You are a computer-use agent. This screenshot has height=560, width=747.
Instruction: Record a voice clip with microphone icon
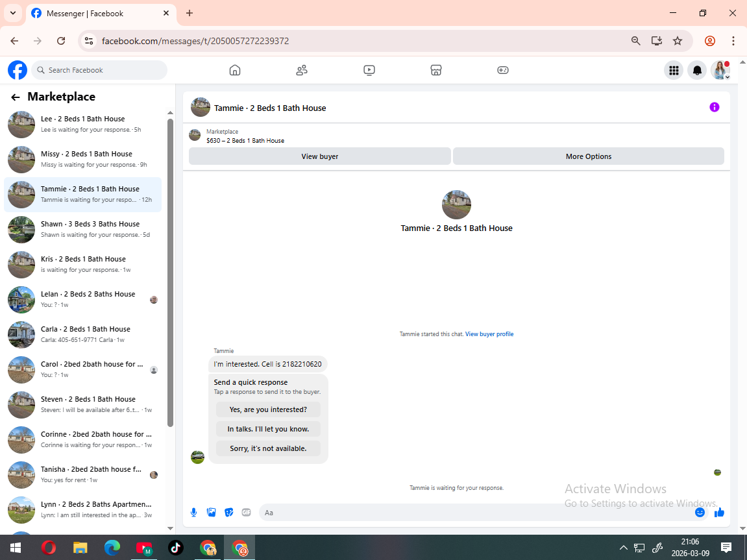click(x=193, y=513)
